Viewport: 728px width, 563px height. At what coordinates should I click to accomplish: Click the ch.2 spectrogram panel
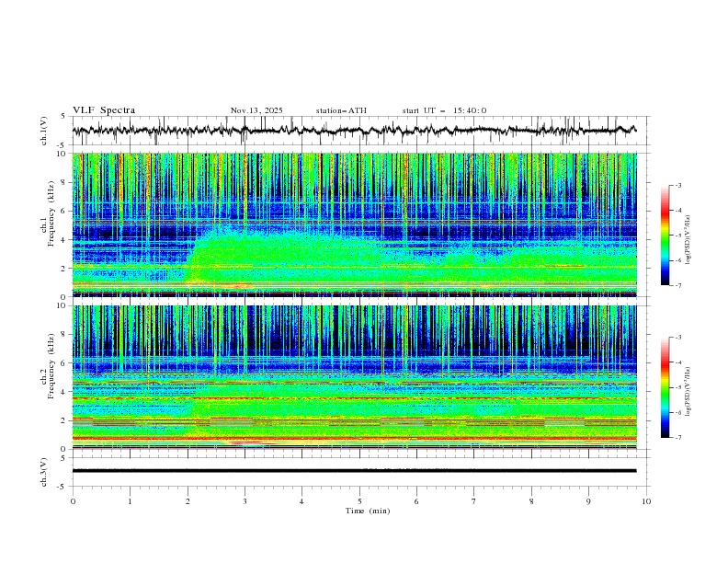pos(354,377)
